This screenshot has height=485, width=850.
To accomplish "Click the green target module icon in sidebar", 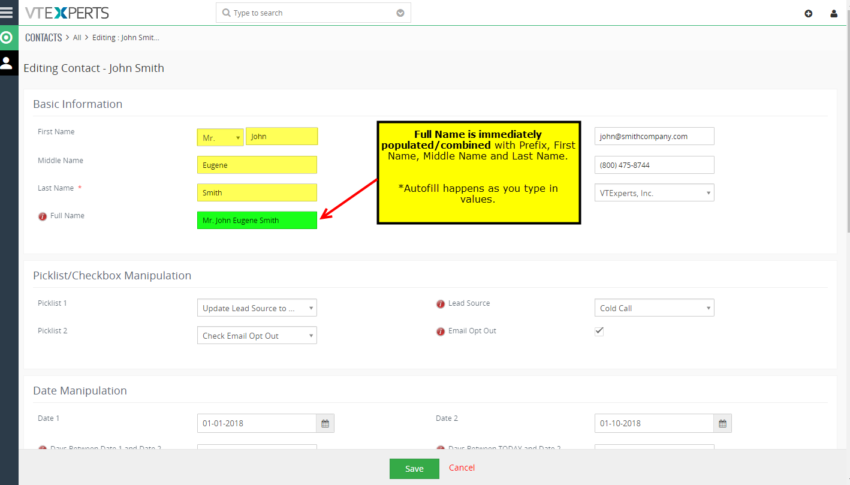I will coord(7,37).
